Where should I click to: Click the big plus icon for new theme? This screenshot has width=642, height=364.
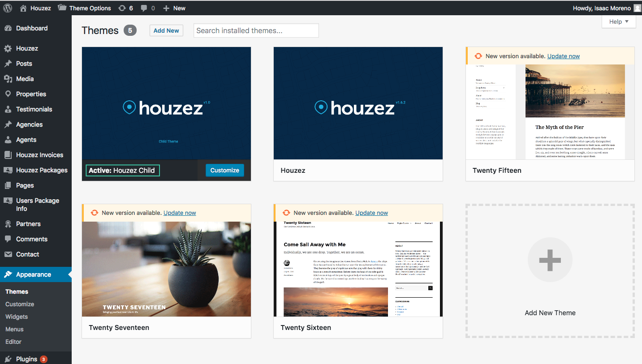tap(550, 260)
